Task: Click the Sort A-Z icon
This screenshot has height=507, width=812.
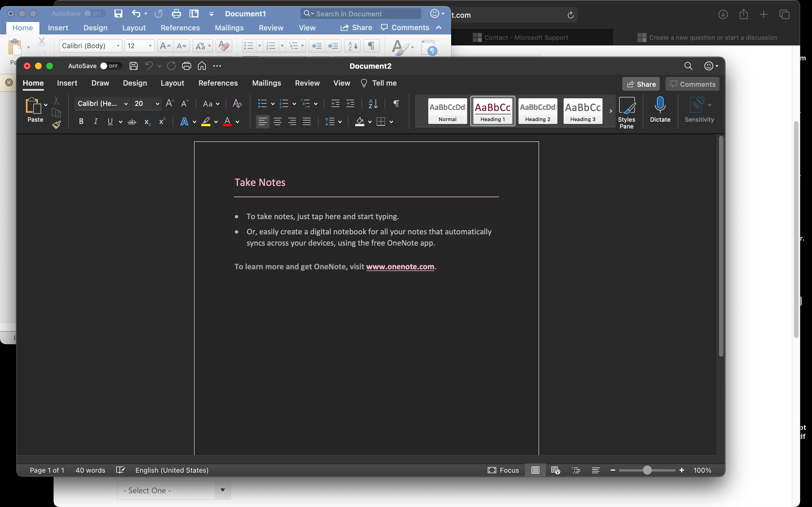Action: [373, 104]
